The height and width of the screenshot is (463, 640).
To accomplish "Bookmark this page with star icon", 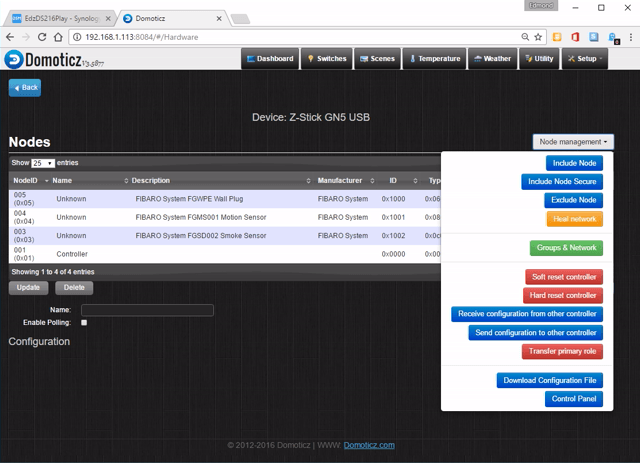I will [538, 37].
